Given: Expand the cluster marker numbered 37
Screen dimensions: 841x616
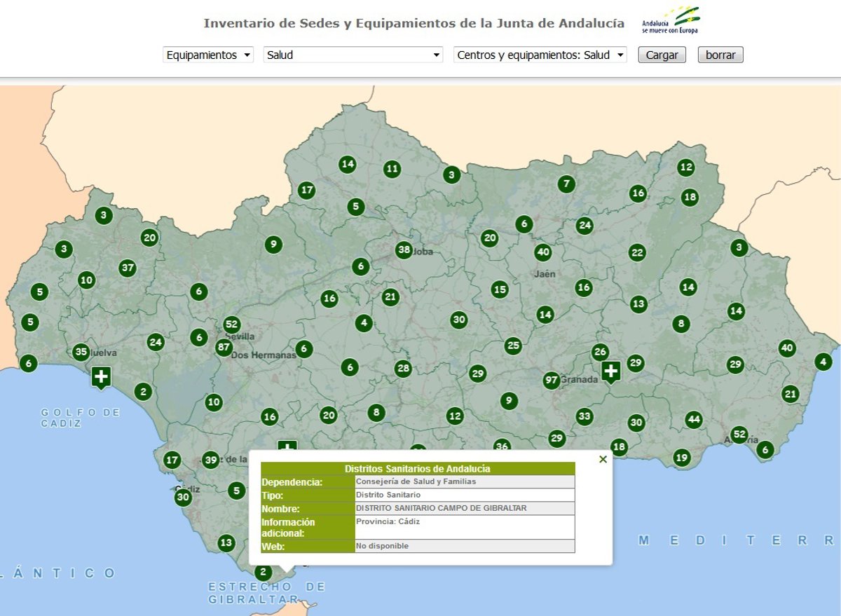Looking at the screenshot, I should [127, 268].
